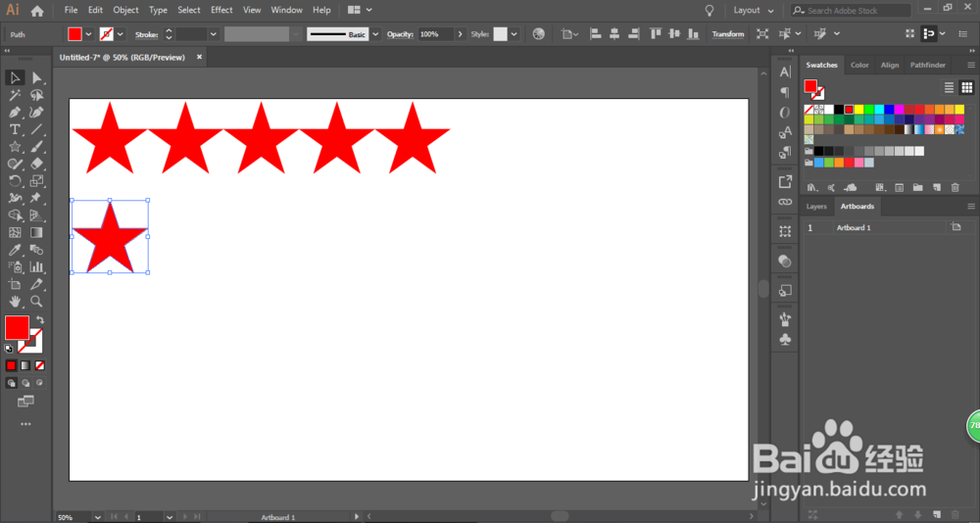Select the Selection tool arrow
The width and height of the screenshot is (980, 523).
[x=15, y=77]
